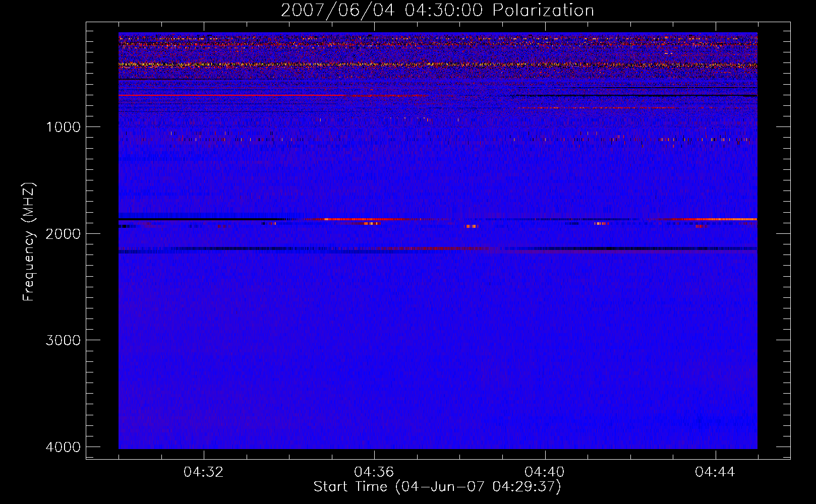Click the 04:44 time tick label
Image resolution: width=816 pixels, height=504 pixels.
[x=715, y=472]
